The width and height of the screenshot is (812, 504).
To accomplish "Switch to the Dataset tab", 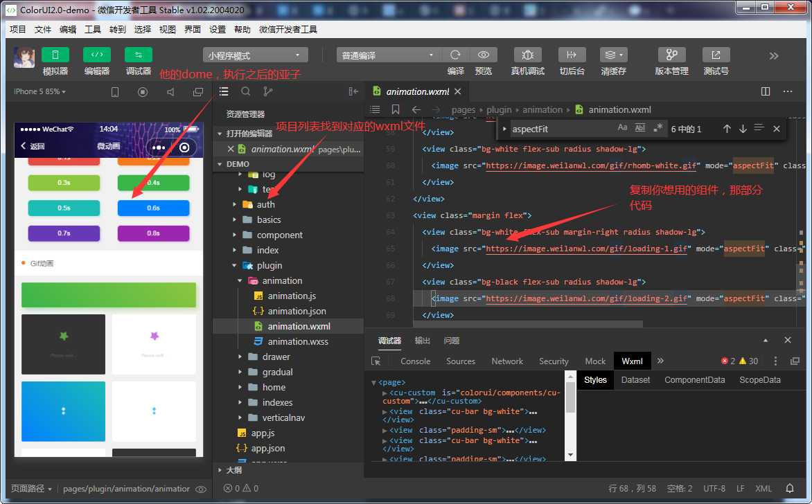I will click(x=635, y=380).
